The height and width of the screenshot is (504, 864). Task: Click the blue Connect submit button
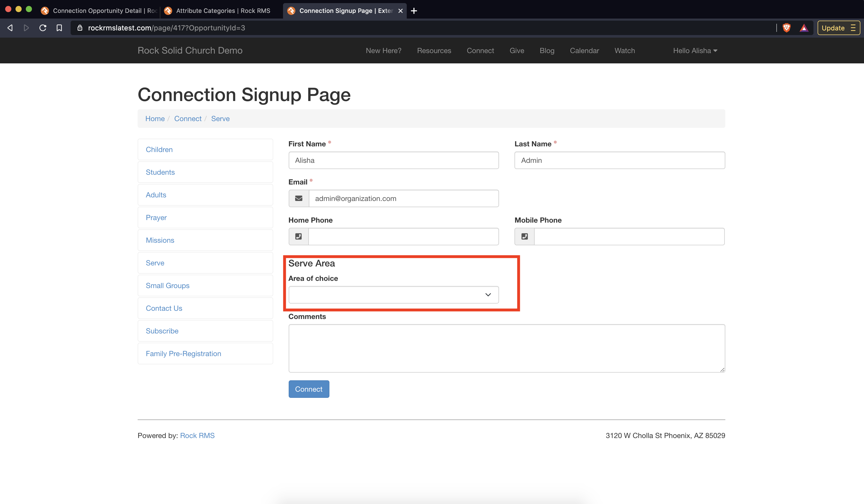click(x=309, y=389)
